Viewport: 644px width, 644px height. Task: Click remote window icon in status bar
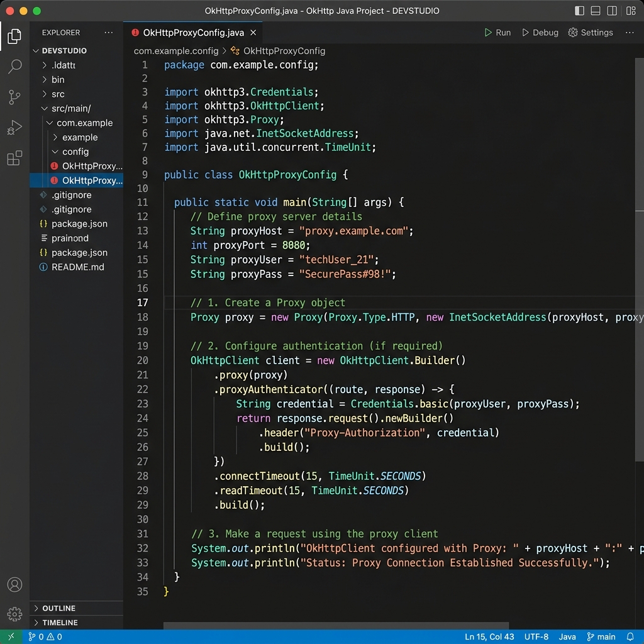pos(11,636)
